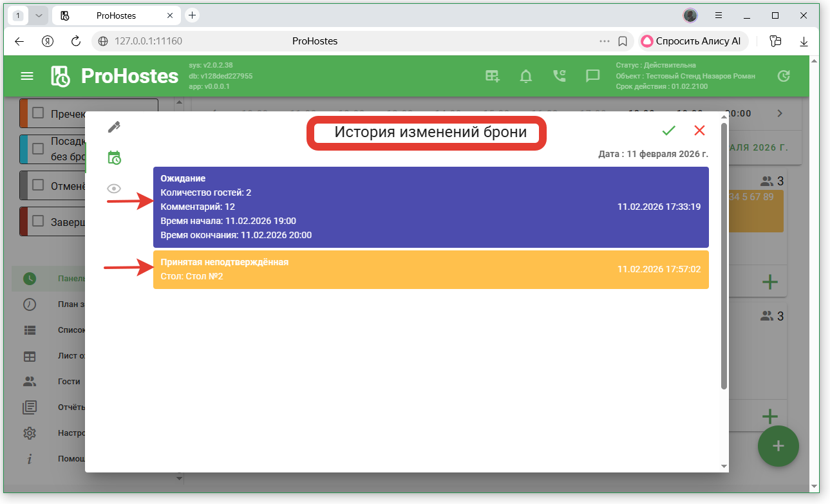Toggle the Посадк... без брони checkbox

tap(38, 149)
